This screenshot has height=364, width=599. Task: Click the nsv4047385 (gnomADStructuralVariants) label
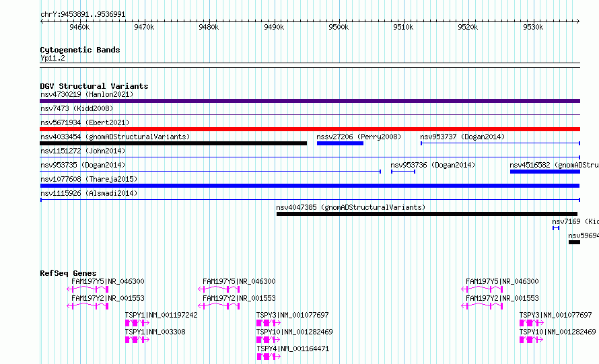[x=351, y=207]
